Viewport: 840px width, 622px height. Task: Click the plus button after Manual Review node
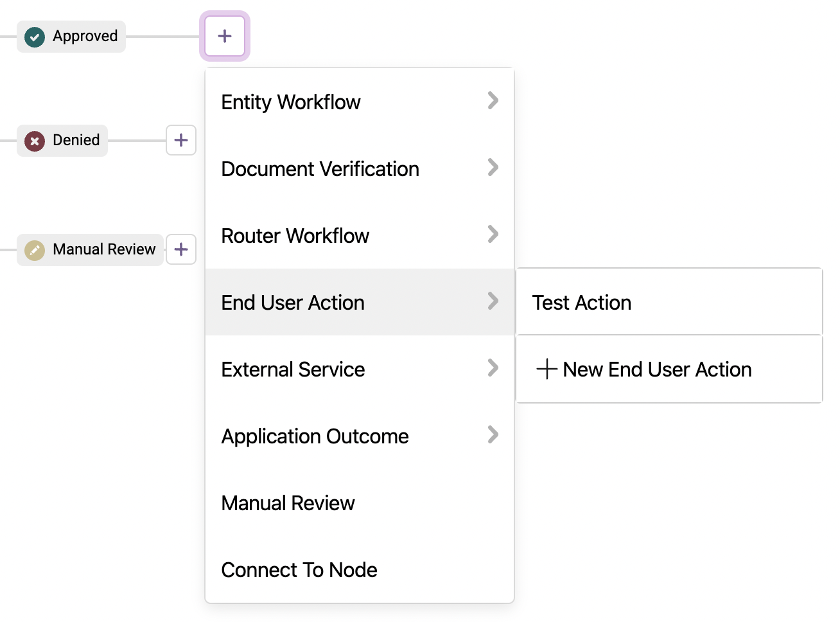pyautogui.click(x=181, y=249)
